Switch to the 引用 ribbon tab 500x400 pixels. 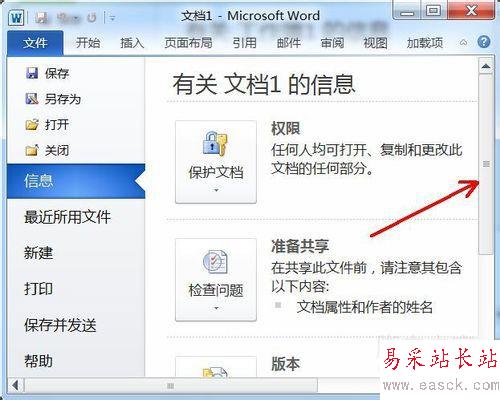pos(245,43)
